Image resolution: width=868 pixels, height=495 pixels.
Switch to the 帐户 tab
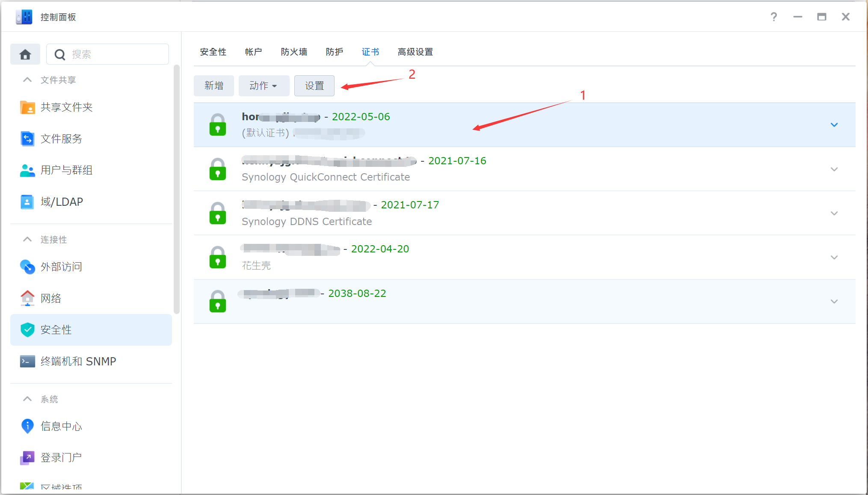(253, 52)
